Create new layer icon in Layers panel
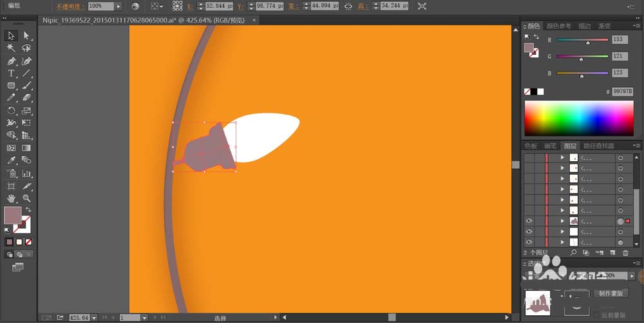The image size is (644, 323). point(612,252)
